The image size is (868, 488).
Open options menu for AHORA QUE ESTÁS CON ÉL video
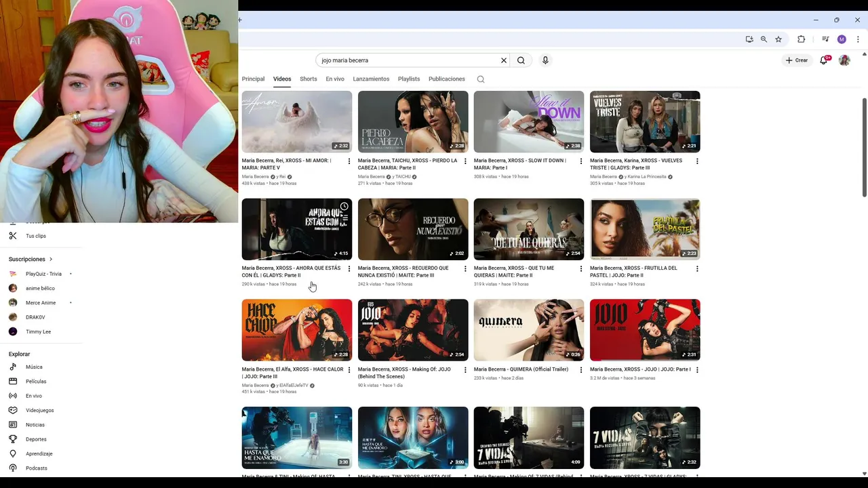pyautogui.click(x=349, y=269)
